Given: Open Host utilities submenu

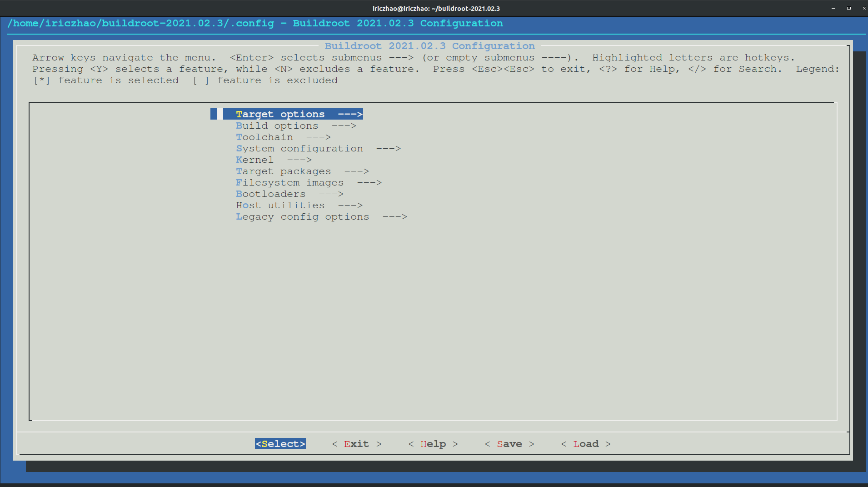Looking at the screenshot, I should 299,206.
